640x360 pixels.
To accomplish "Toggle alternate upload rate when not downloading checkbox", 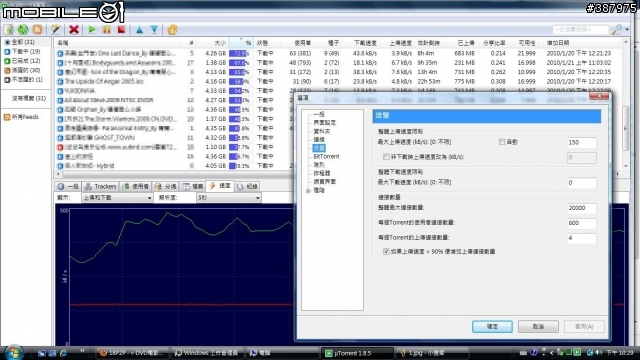I will [x=386, y=157].
